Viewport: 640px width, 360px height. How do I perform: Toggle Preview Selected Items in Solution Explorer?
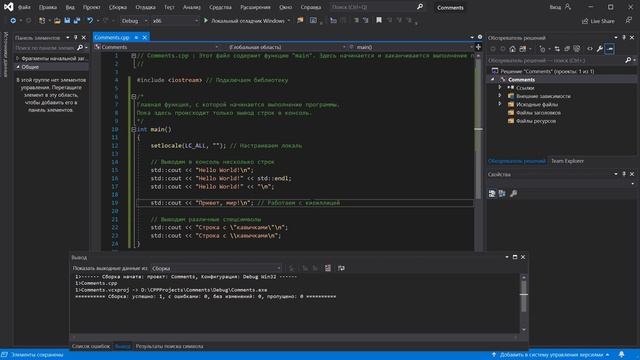(610, 49)
